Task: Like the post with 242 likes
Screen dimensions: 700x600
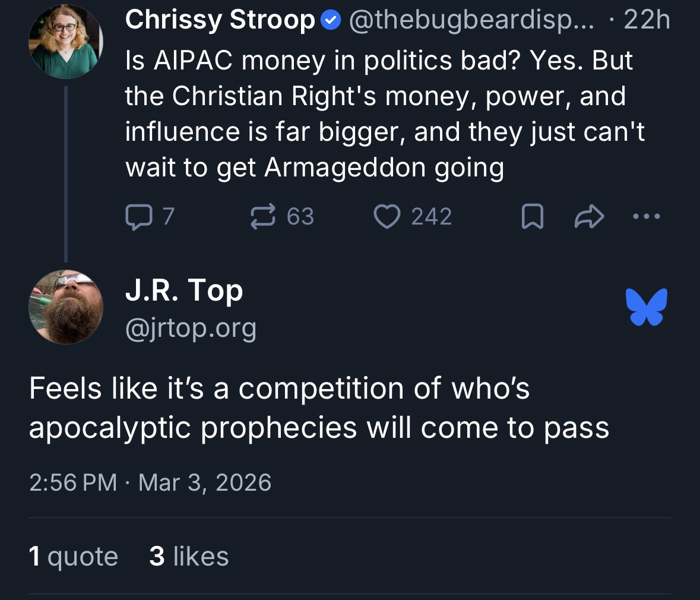Action: pos(386,217)
